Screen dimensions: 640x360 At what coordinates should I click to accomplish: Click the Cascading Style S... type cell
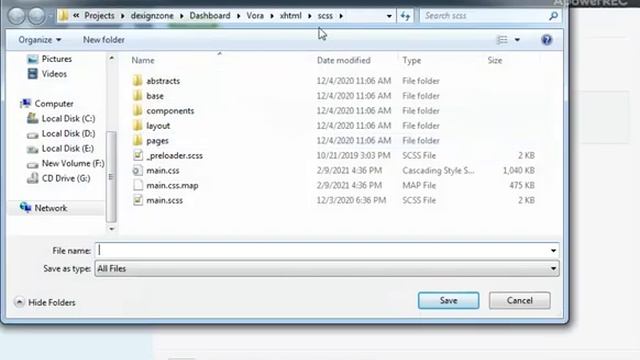438,170
